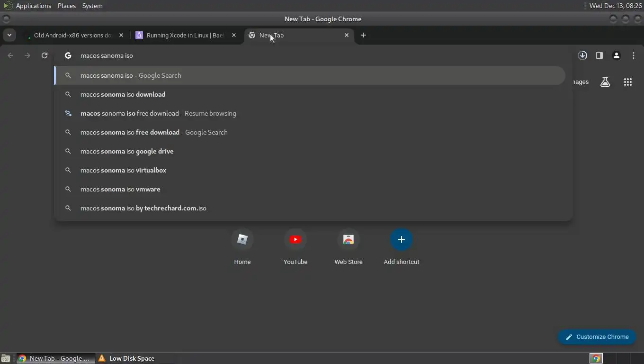Click the address bar text macos sanoma iso
This screenshot has height=364, width=644.
click(107, 55)
